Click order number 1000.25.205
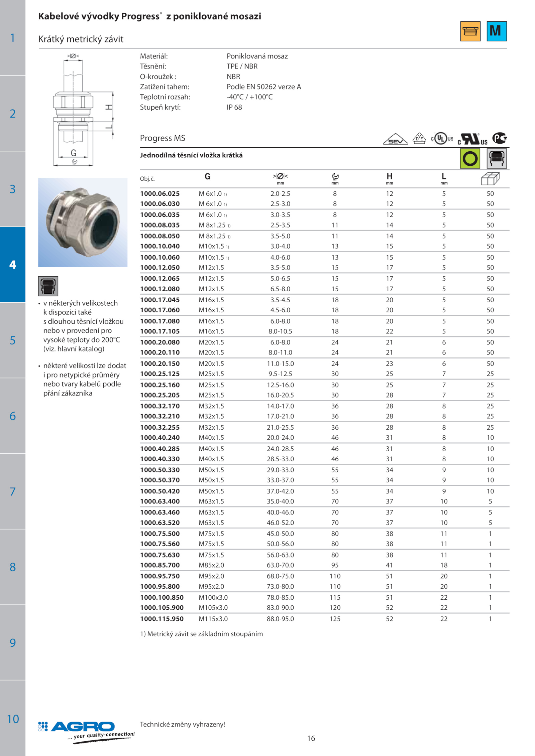 [x=160, y=395]
